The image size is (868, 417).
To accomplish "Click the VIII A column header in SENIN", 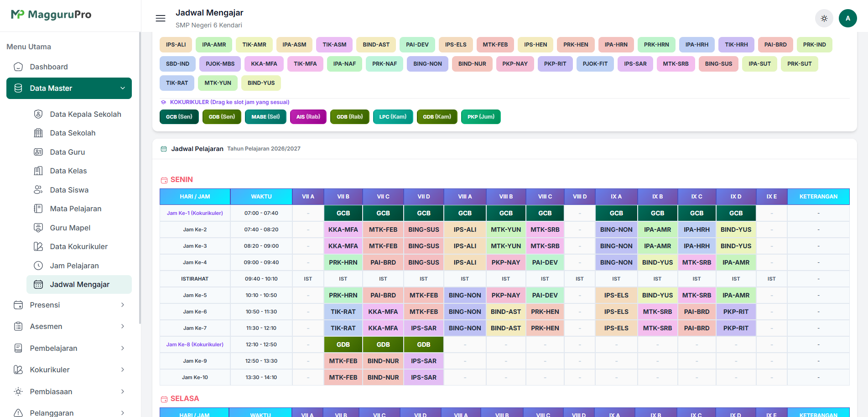I will click(465, 197).
